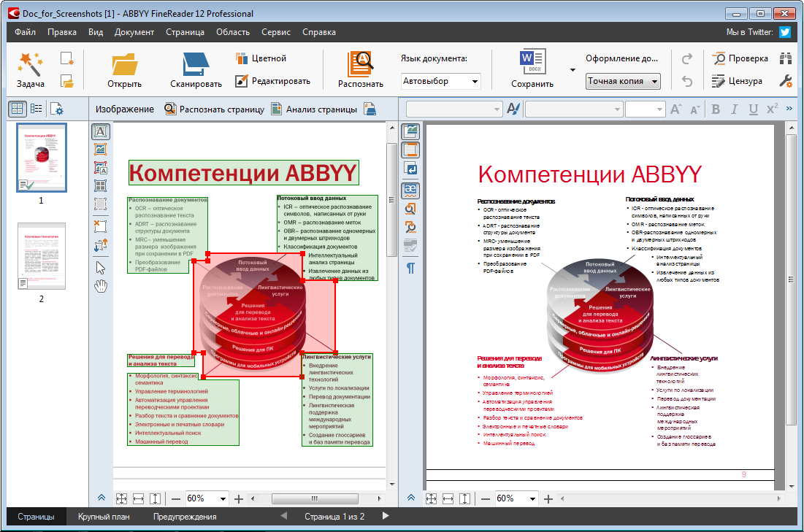The height and width of the screenshot is (532, 804).
Task: Click the find binoculars icon
Action: pyautogui.click(x=785, y=58)
